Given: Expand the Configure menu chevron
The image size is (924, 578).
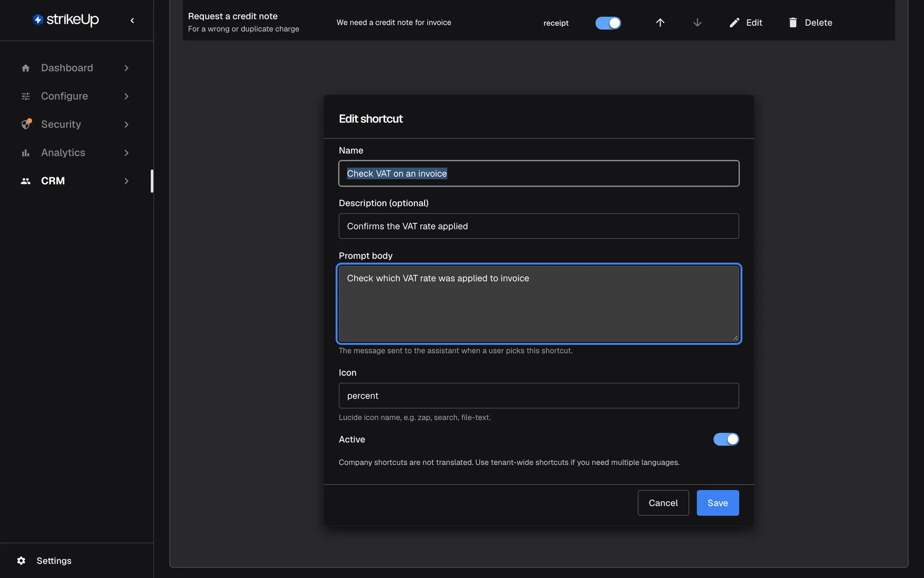Looking at the screenshot, I should pyautogui.click(x=126, y=96).
